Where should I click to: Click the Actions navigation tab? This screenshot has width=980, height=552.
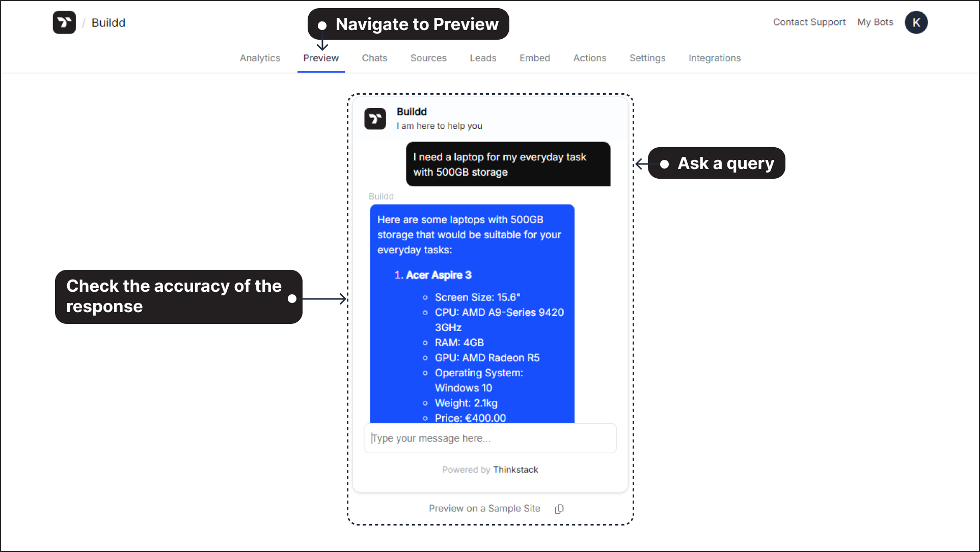click(x=589, y=58)
